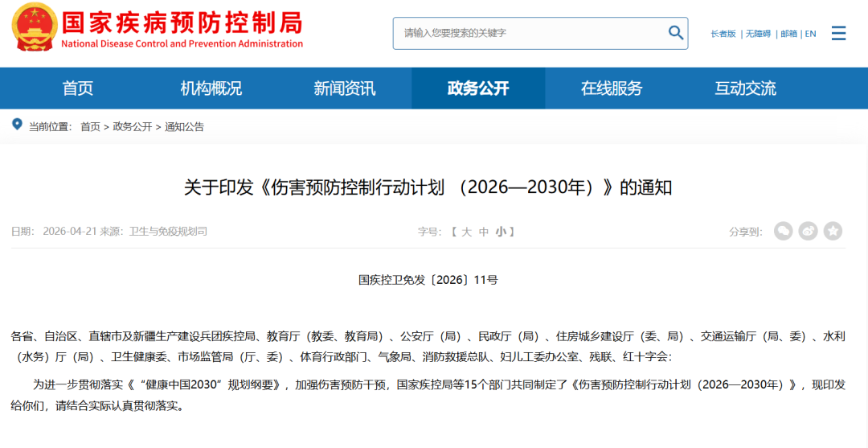
Task: Switch to EN English version
Action: click(810, 34)
